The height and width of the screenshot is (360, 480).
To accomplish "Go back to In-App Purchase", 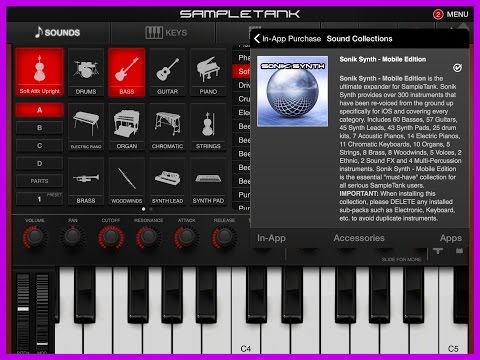I will pyautogui.click(x=287, y=39).
